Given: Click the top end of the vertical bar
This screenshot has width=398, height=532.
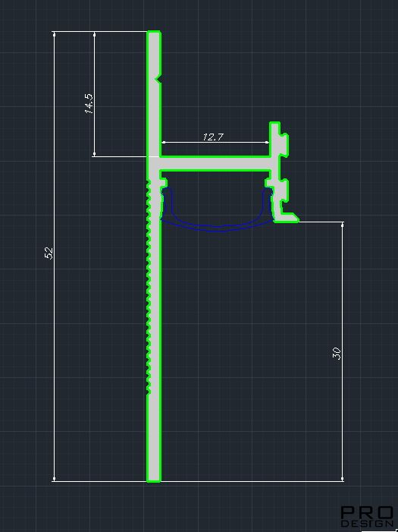Looking at the screenshot, I should pos(154,33).
